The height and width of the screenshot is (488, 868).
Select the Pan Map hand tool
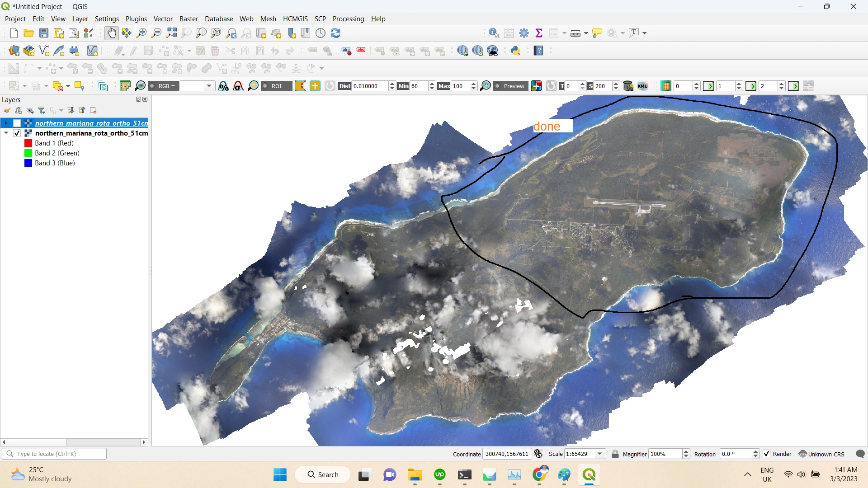pyautogui.click(x=111, y=33)
